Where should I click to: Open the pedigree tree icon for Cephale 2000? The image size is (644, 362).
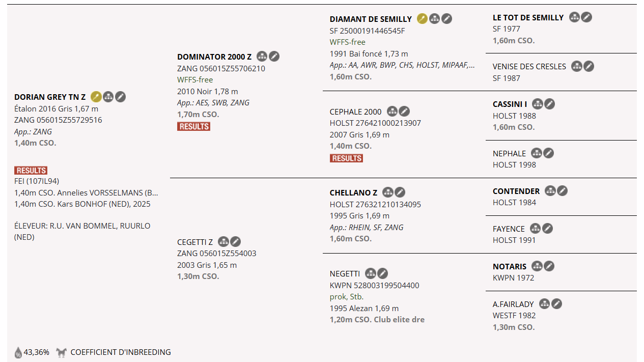click(392, 112)
